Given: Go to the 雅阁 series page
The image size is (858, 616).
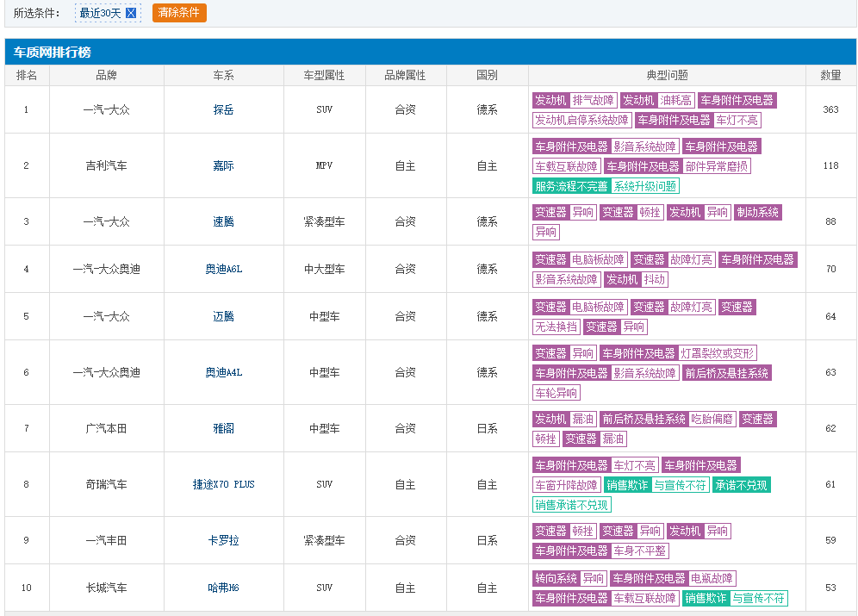Looking at the screenshot, I should (224, 428).
